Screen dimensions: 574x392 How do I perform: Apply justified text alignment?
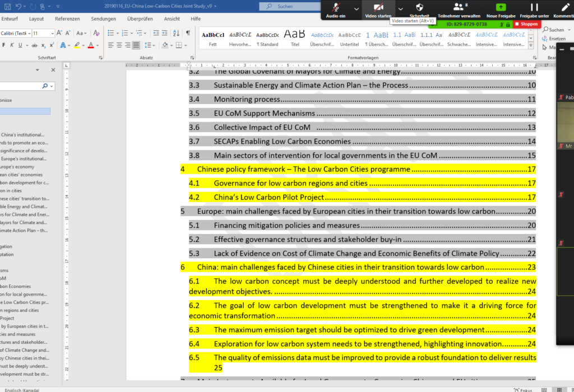pyautogui.click(x=136, y=45)
